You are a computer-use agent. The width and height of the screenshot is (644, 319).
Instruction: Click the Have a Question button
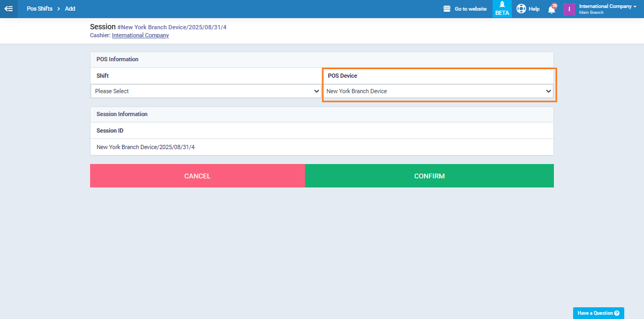594,313
